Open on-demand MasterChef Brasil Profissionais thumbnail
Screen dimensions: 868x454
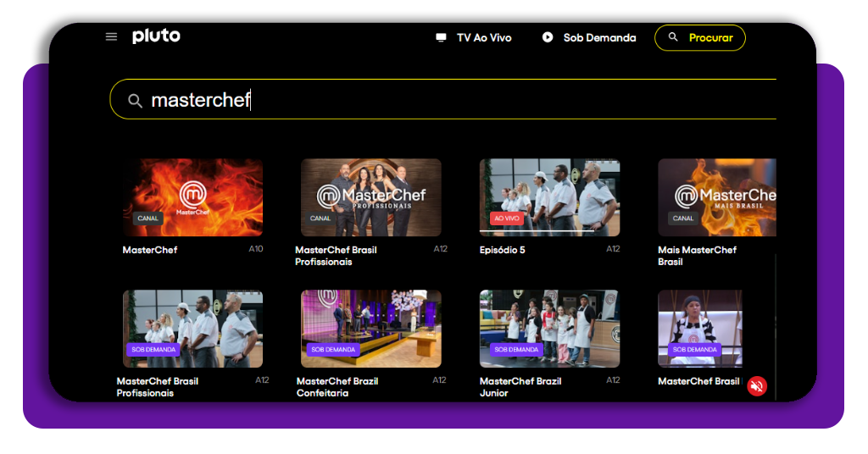tap(192, 329)
